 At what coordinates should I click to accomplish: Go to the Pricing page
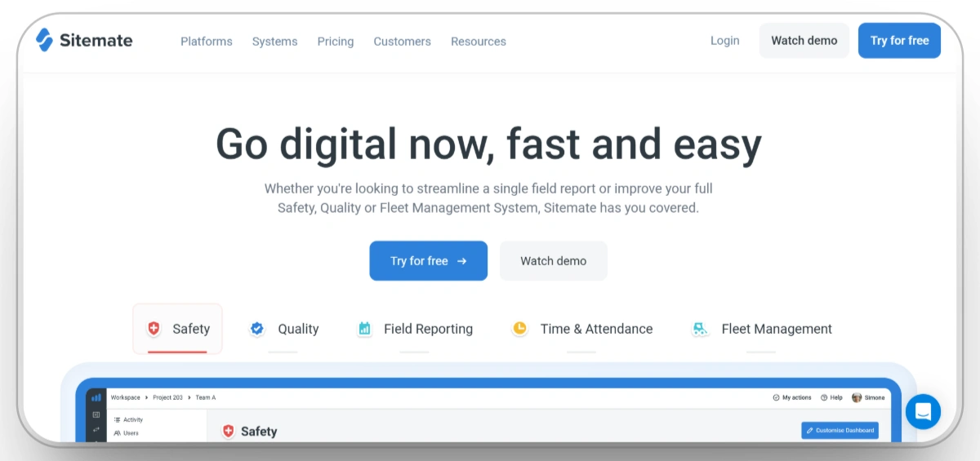(336, 42)
